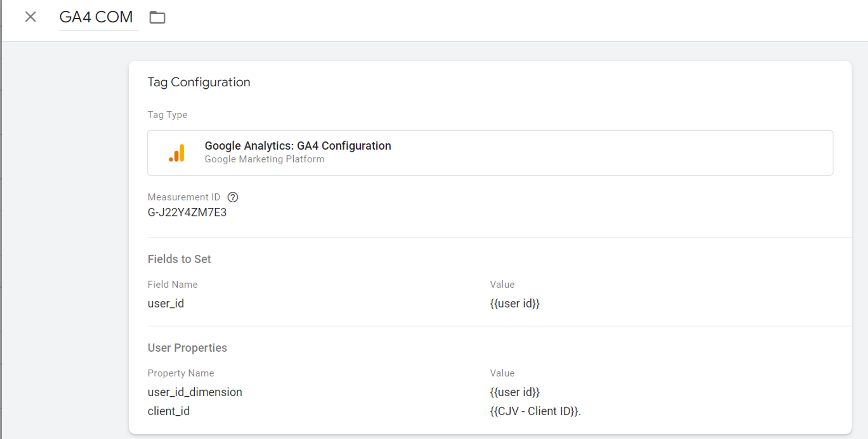Select Google Analytics: GA4 Configuration tag type
868x439 pixels.
click(298, 146)
